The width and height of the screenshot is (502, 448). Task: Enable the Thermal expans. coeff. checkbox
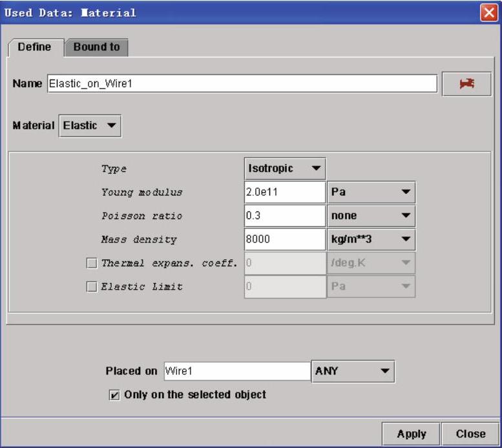[92, 263]
